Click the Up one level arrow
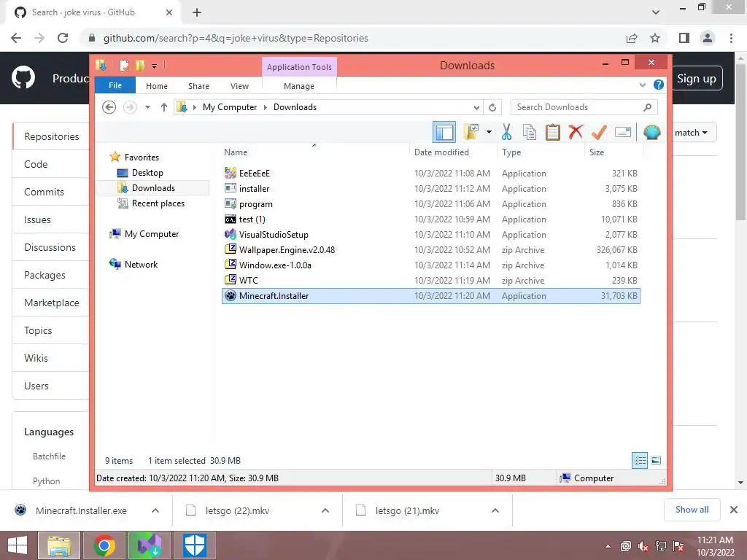Viewport: 747px width, 560px height. pos(164,107)
